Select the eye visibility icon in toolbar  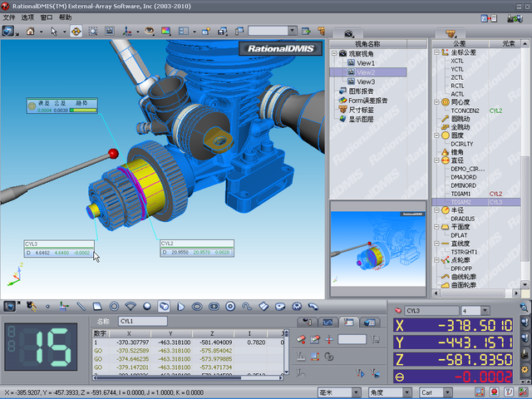150,31
